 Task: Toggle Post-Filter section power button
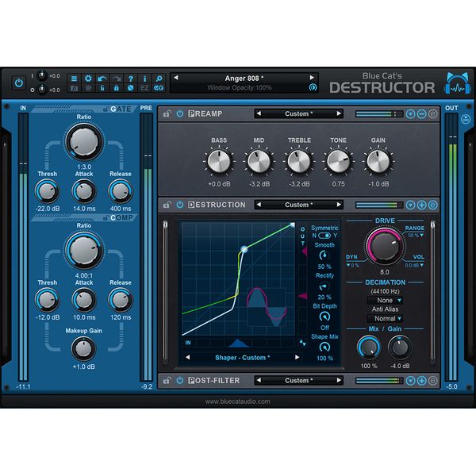pyautogui.click(x=180, y=380)
